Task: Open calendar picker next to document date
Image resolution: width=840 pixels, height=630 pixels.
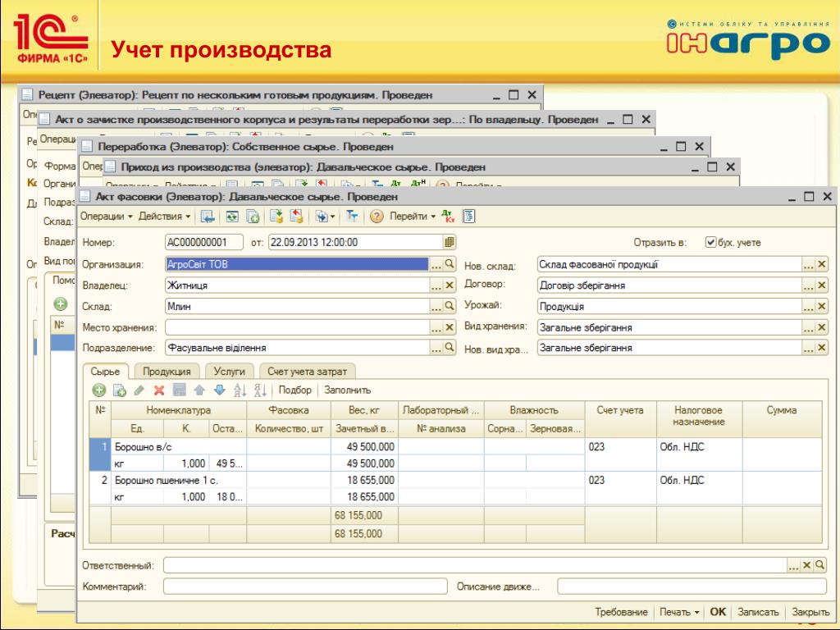Action: pyautogui.click(x=449, y=242)
